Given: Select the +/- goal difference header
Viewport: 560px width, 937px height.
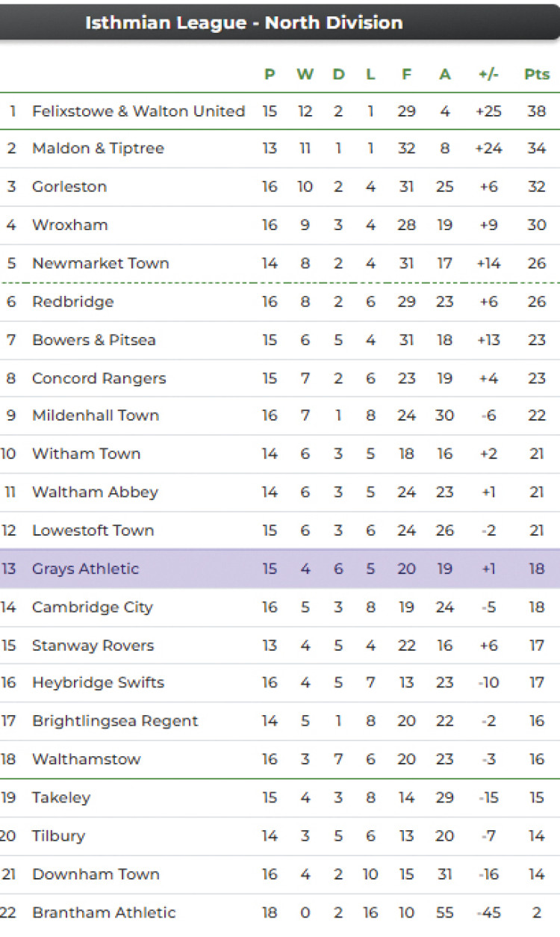Looking at the screenshot, I should pos(488,74).
